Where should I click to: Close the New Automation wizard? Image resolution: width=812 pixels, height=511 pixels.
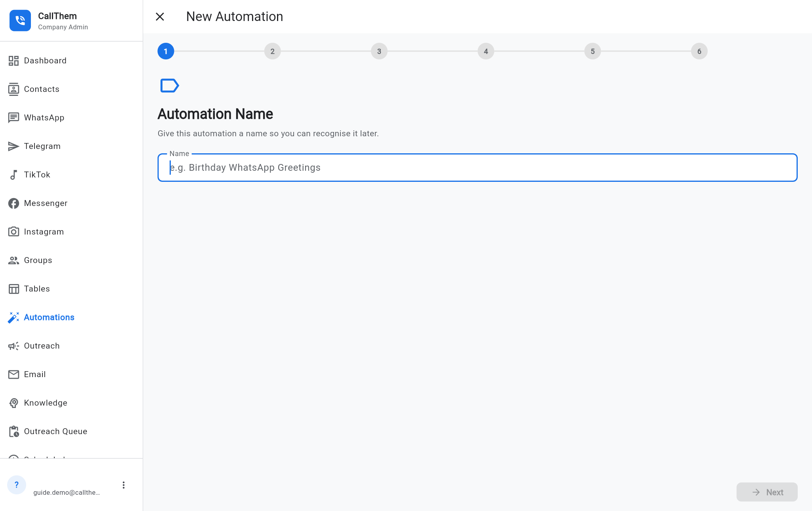(x=160, y=17)
